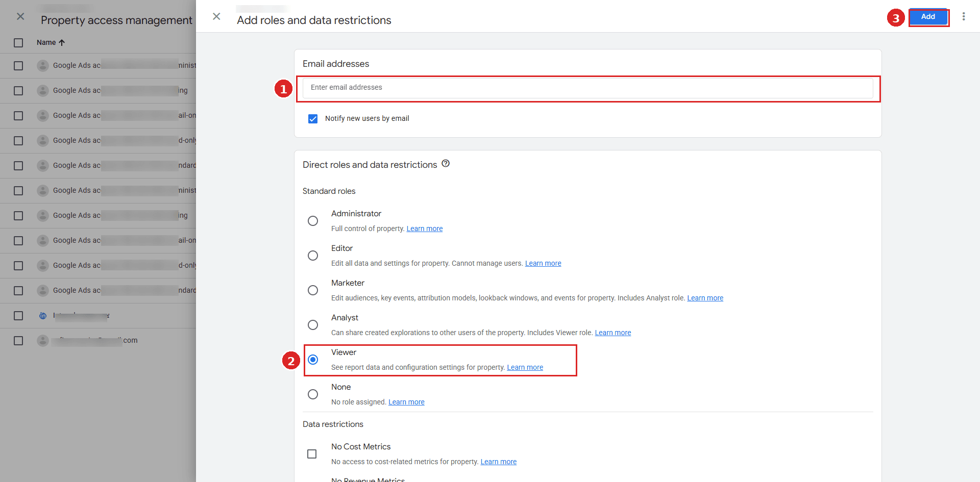The width and height of the screenshot is (980, 482).
Task: Click the Enter email addresses field
Action: (x=587, y=88)
